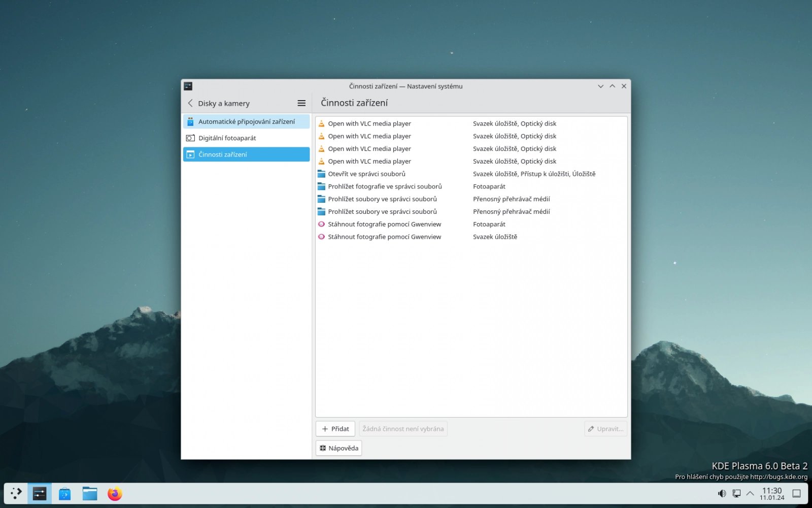Screen dimensions: 812x508
Task: Open help with the Nápověda button
Action: pyautogui.click(x=339, y=448)
